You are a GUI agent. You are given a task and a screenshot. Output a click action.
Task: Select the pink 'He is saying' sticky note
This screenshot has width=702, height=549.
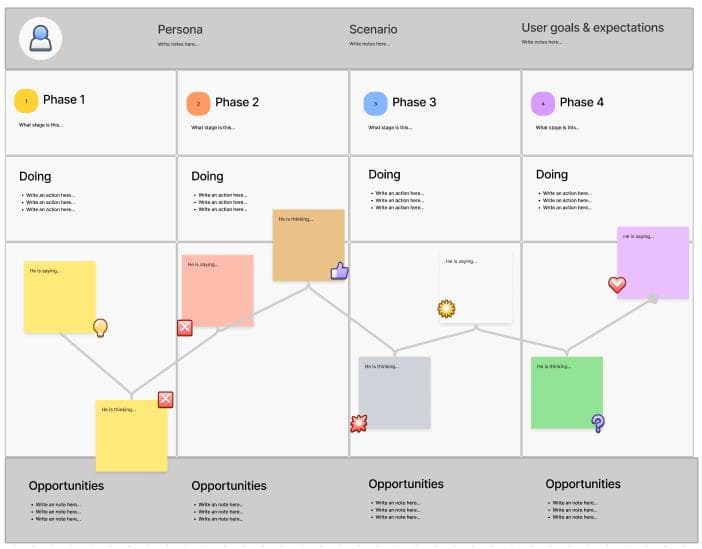click(218, 291)
